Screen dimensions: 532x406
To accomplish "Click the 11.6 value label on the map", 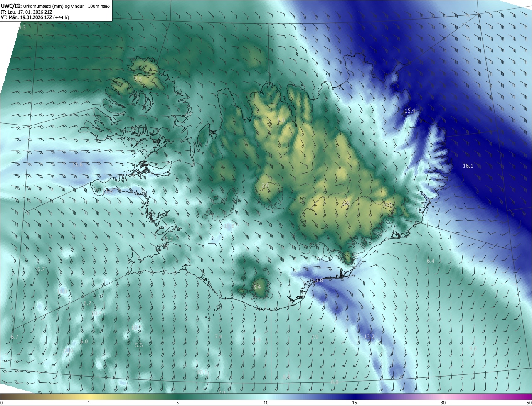I will (78, 164).
